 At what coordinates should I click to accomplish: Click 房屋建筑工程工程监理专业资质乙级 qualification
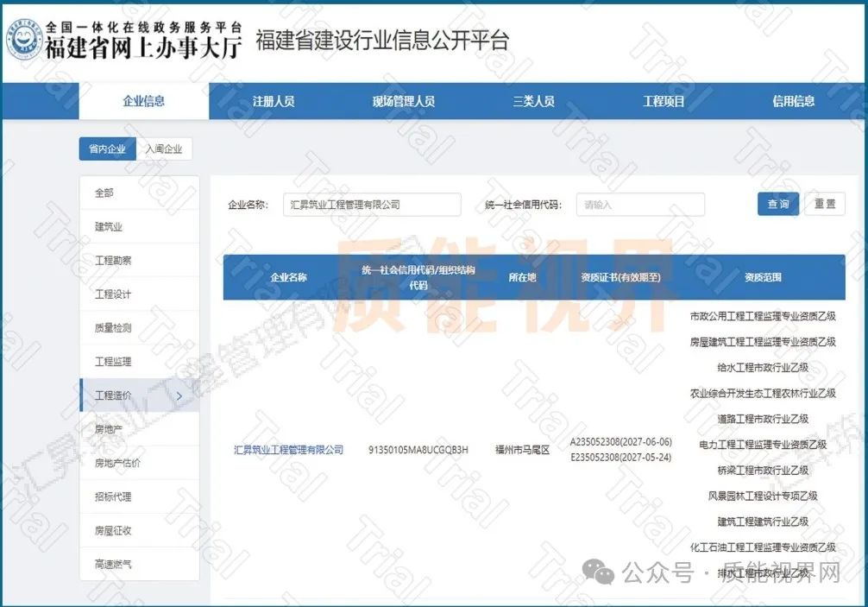pos(763,342)
